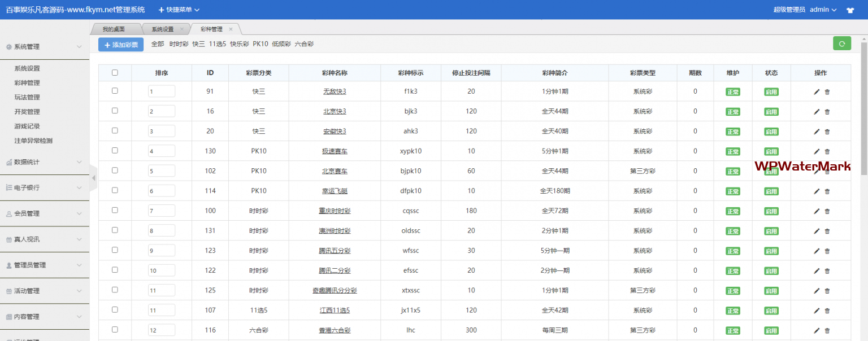The height and width of the screenshot is (341, 868).
Task: Edit the 重庆时时彩 row with pencil icon
Action: click(x=817, y=211)
